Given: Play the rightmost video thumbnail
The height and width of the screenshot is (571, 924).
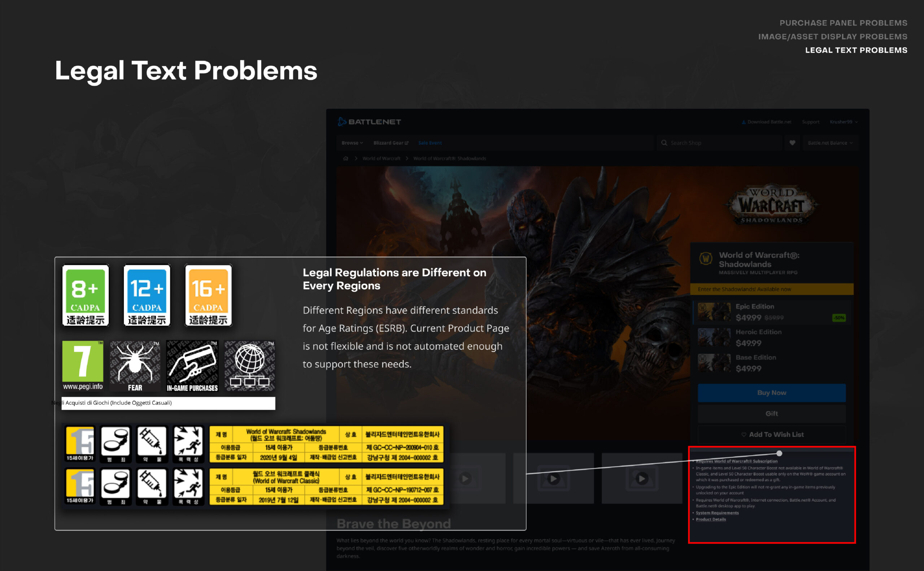Looking at the screenshot, I should point(642,479).
